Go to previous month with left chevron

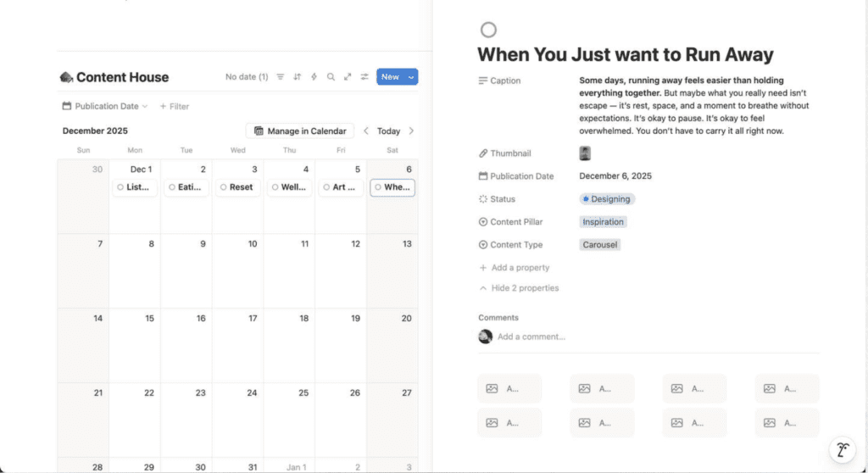(x=366, y=131)
